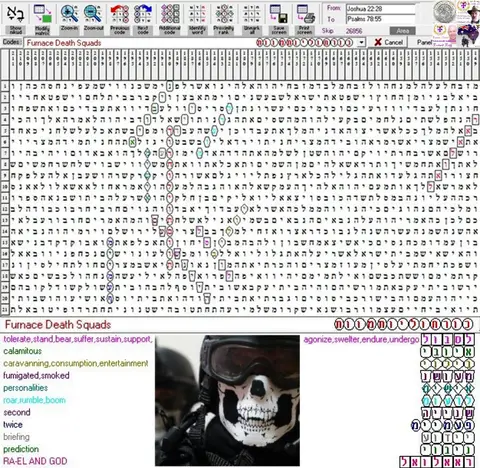Image resolution: width=480 pixels, height=468 pixels.
Task: Click the Hebrew word beside 'agonize,swelter,endure,undergo'
Action: pos(448,339)
